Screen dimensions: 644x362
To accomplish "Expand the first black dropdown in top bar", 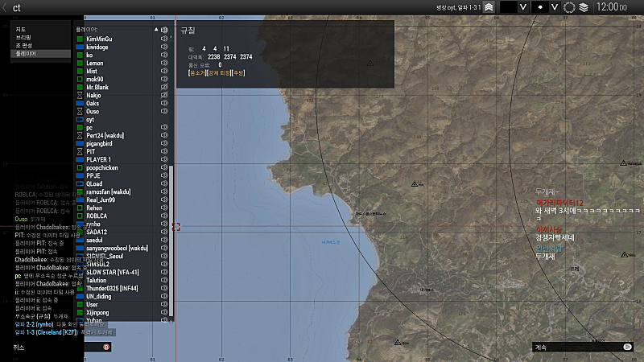I will [523, 7].
